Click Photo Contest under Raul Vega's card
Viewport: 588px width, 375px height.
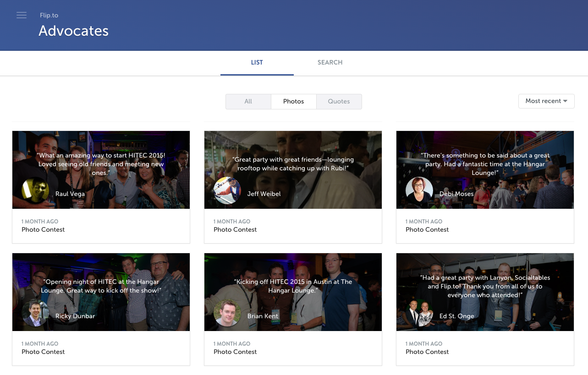coord(43,230)
